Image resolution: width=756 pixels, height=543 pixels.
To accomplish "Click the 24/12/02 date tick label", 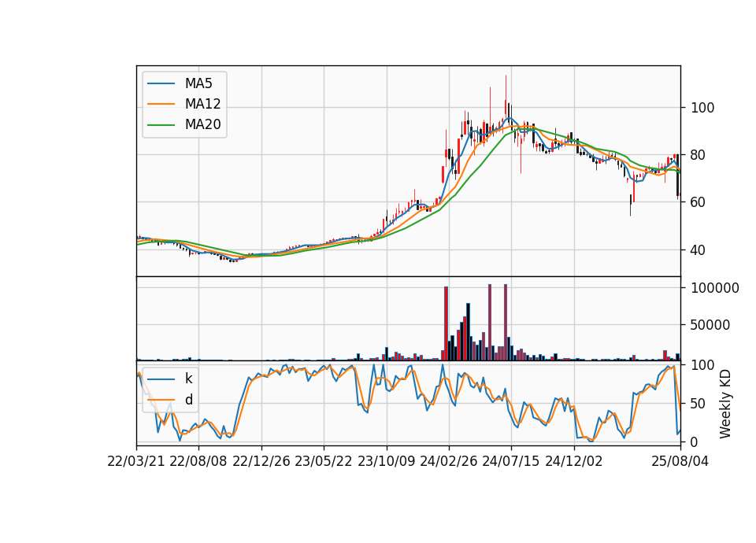I will coord(574,461).
